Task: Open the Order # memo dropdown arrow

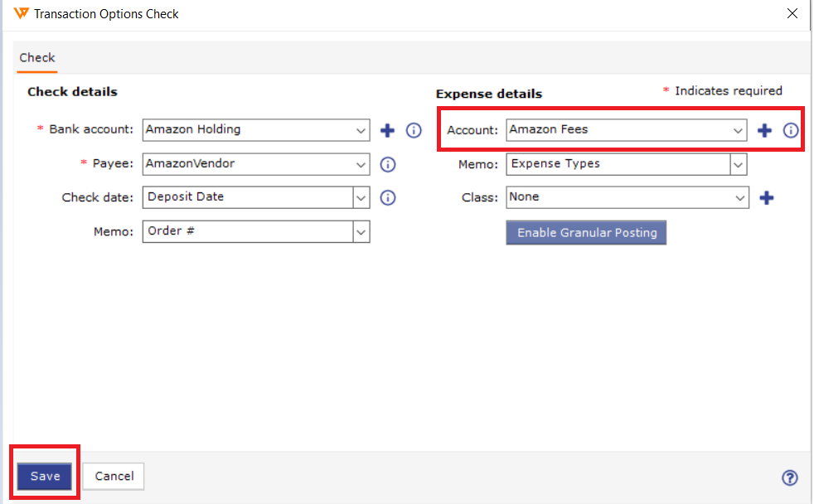Action: click(361, 232)
